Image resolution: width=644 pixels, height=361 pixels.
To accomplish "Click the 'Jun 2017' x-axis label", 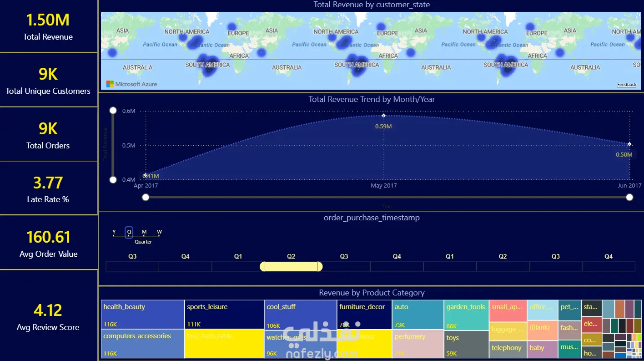I will coord(629,186).
